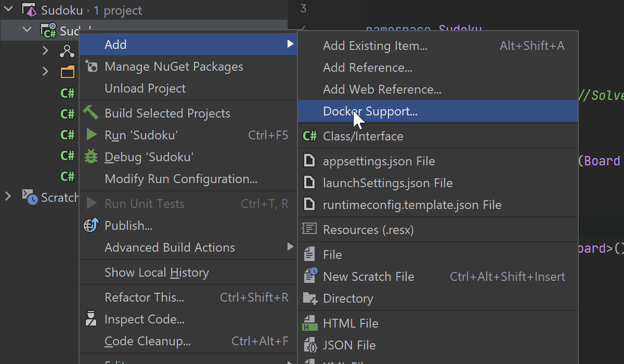Click the grayed play icon for Run Unit Tests
This screenshot has width=624, height=364.
pyautogui.click(x=92, y=203)
